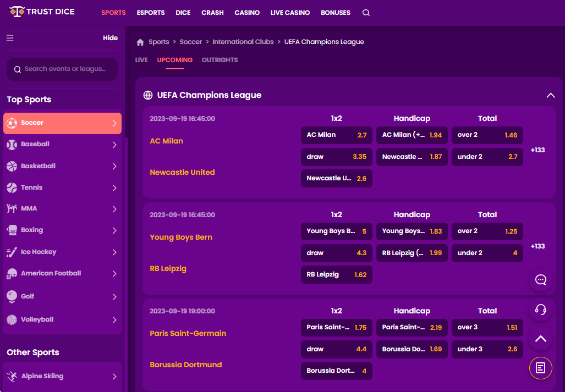Click the Boxing glove icon
The height and width of the screenshot is (392, 565).
click(x=12, y=230)
